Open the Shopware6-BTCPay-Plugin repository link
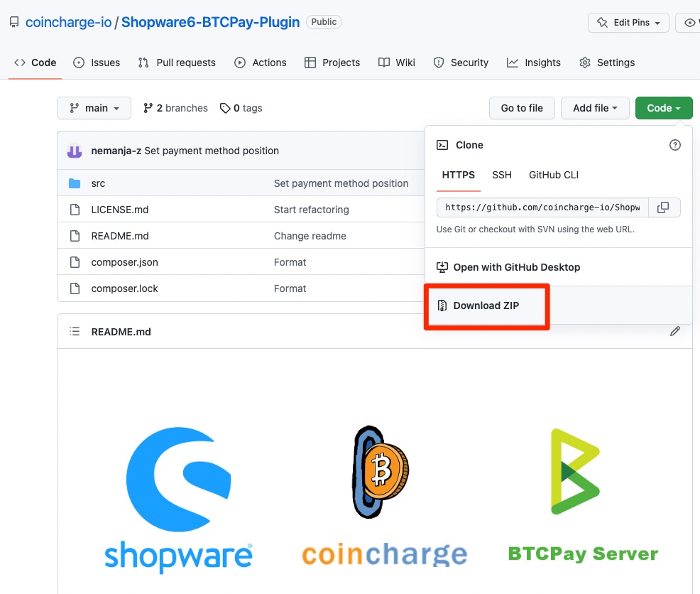This screenshot has width=700, height=594. click(210, 22)
